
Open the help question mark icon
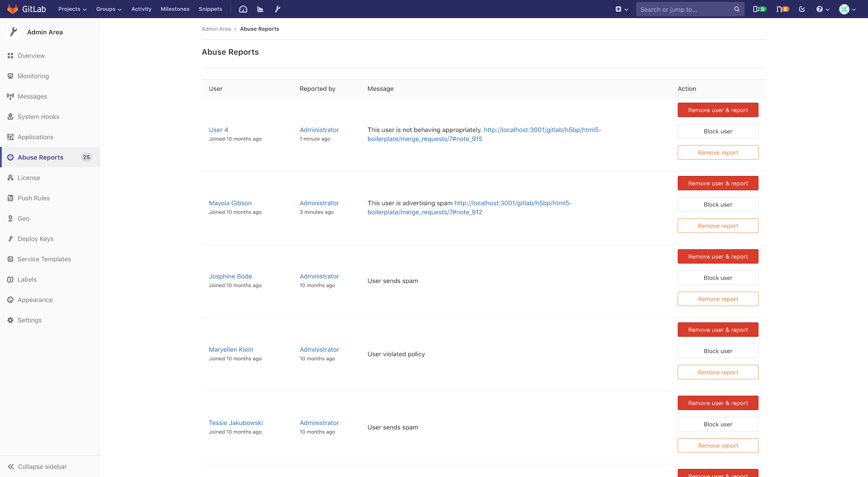click(x=820, y=9)
